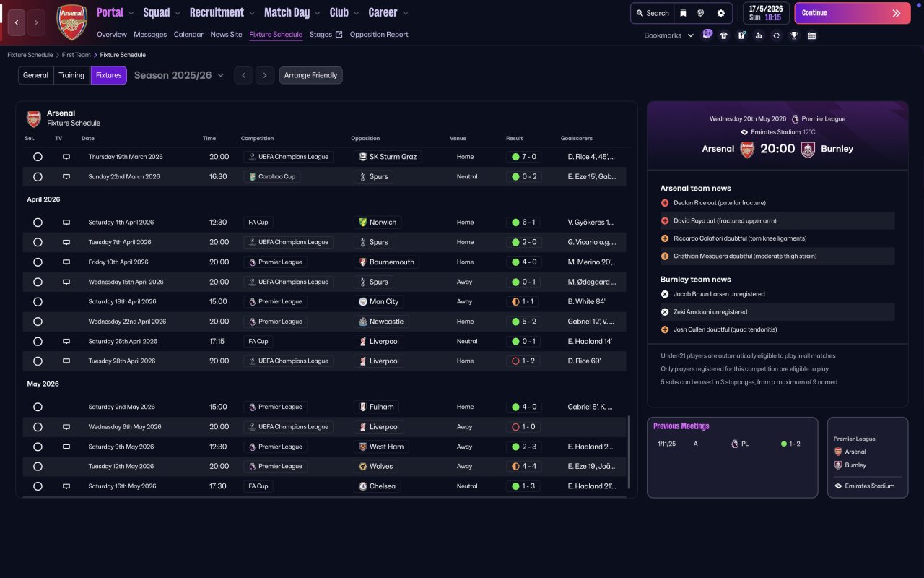
Task: Click the small Arsenal crest above Fixture Schedule table
Action: pos(34,118)
